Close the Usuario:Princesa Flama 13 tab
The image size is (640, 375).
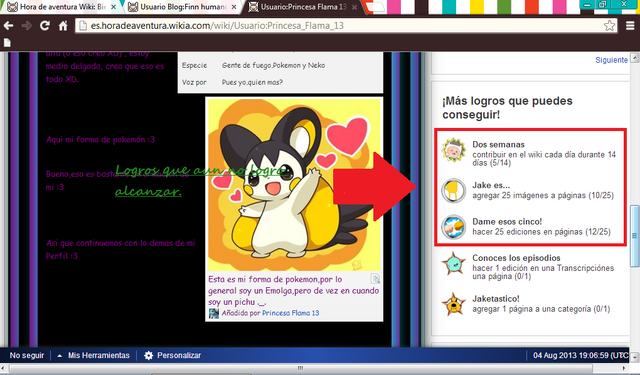coord(354,7)
